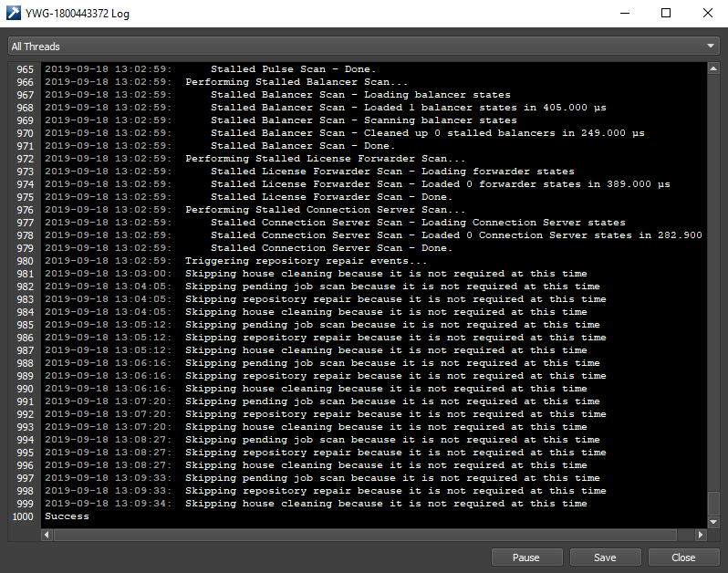
Task: Click line 989 skipping repository repair
Action: (326, 376)
